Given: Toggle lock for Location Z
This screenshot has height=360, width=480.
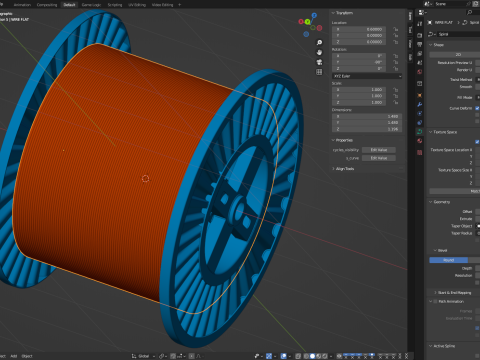Looking at the screenshot, I should point(396,42).
